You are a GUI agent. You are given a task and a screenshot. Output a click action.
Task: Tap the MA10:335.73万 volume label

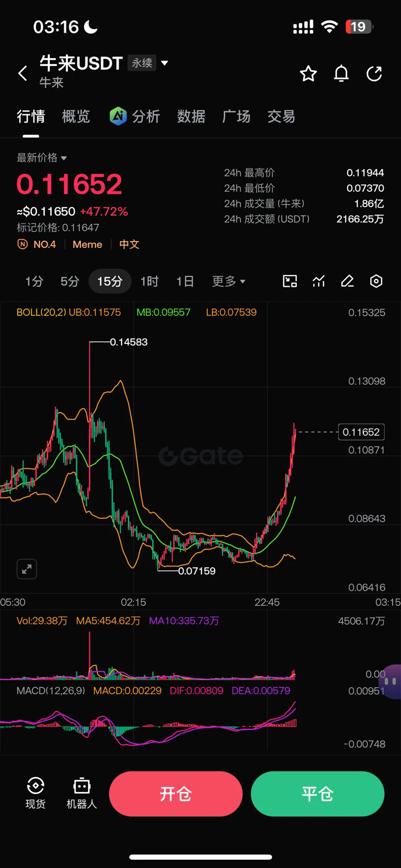[x=184, y=620]
